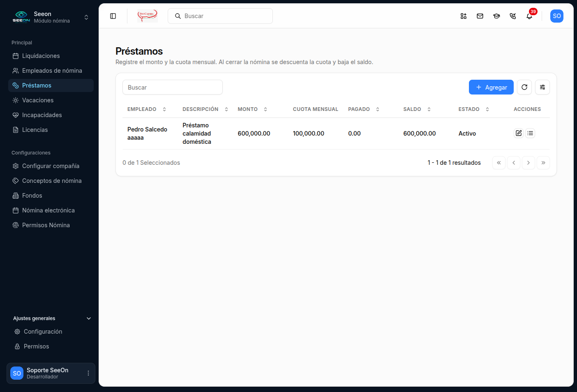Go to the first page of results
The width and height of the screenshot is (577, 392).
tap(499, 163)
